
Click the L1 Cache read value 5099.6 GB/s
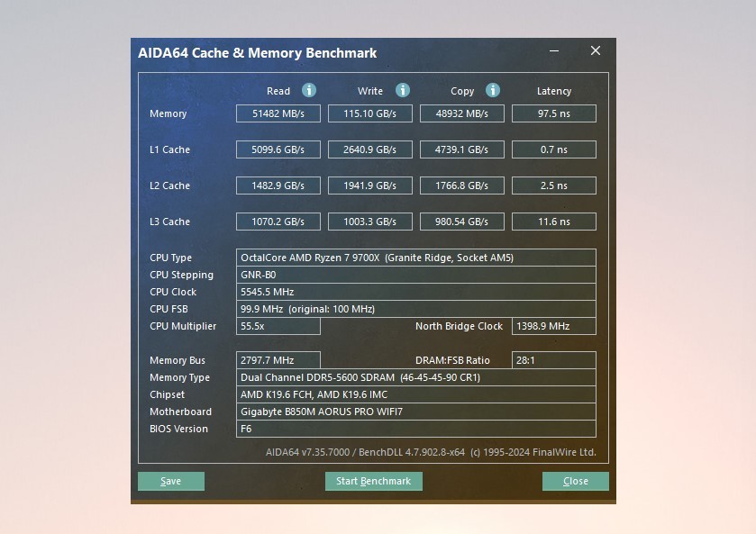pos(278,149)
